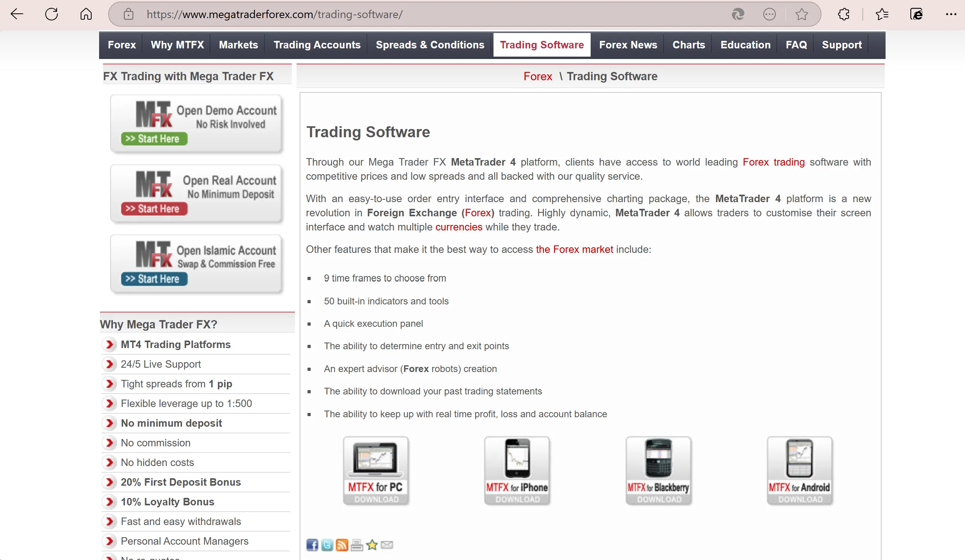Open 'No commission' sidebar link
The height and width of the screenshot is (560, 965).
point(156,443)
